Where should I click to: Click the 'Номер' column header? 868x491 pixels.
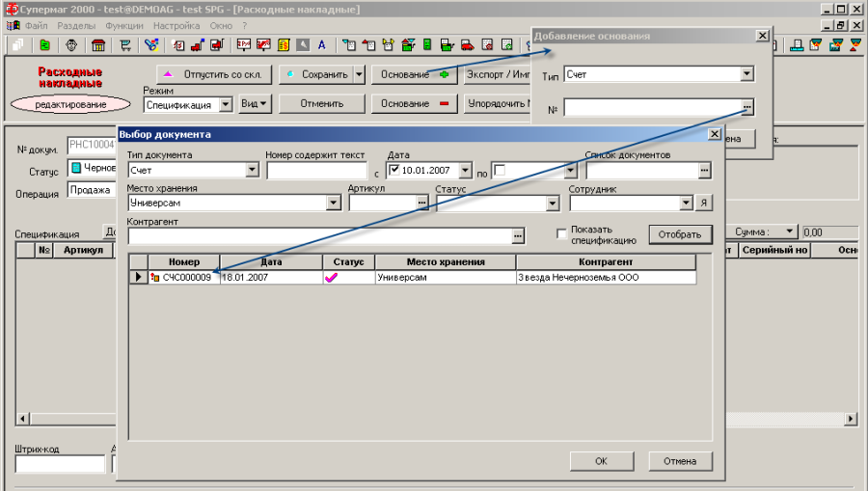point(184,261)
